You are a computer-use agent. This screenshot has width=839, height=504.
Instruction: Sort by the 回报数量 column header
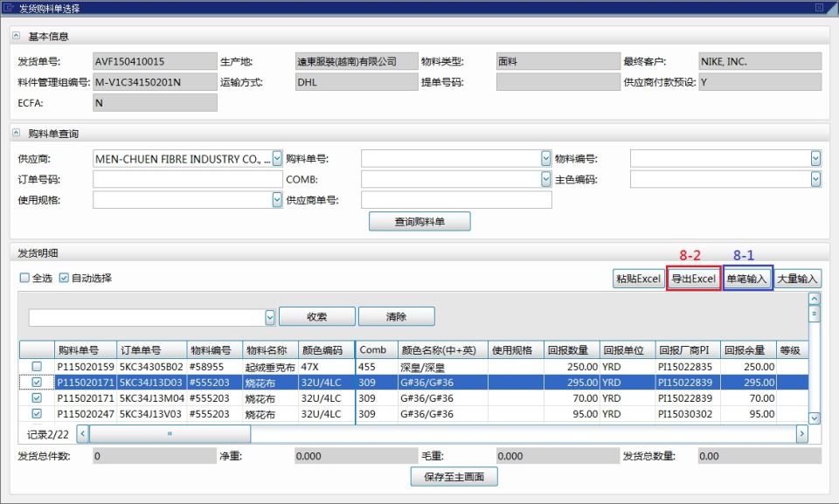click(573, 350)
